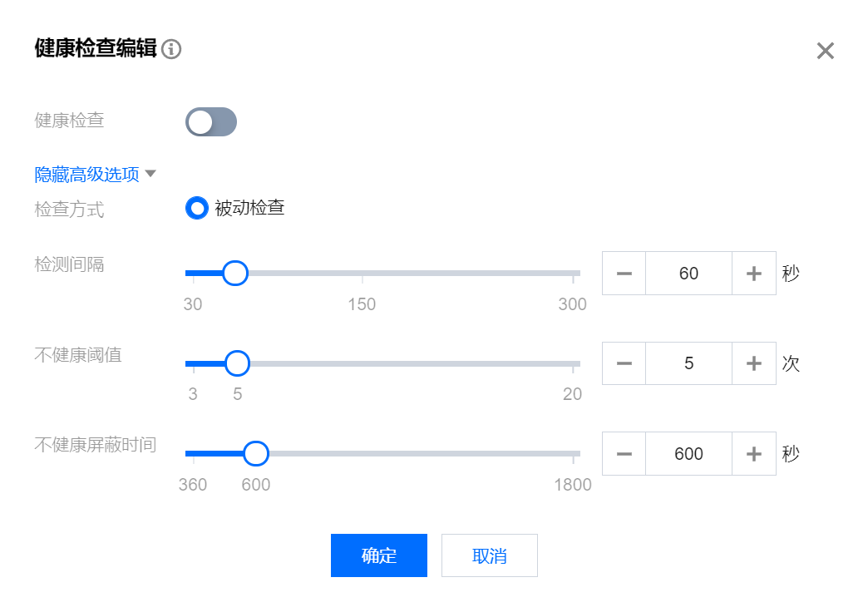The image size is (868, 612).
Task: Increase 不健康阈值 with plus icon
Action: (753, 363)
